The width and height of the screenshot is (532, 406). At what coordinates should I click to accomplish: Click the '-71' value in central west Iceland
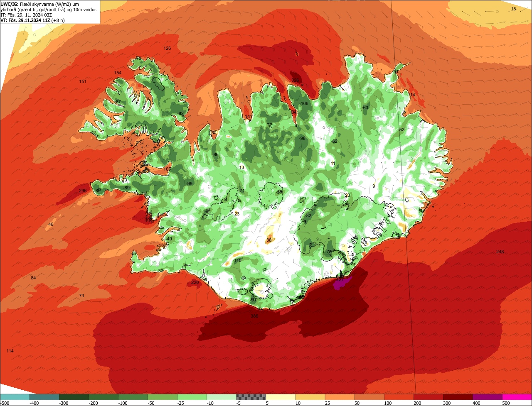click(241, 191)
